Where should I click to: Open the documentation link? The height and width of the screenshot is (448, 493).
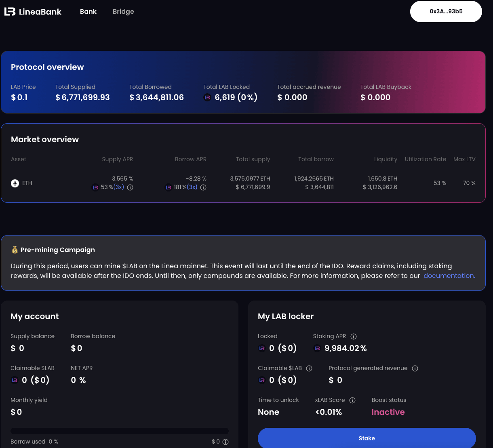[449, 276]
